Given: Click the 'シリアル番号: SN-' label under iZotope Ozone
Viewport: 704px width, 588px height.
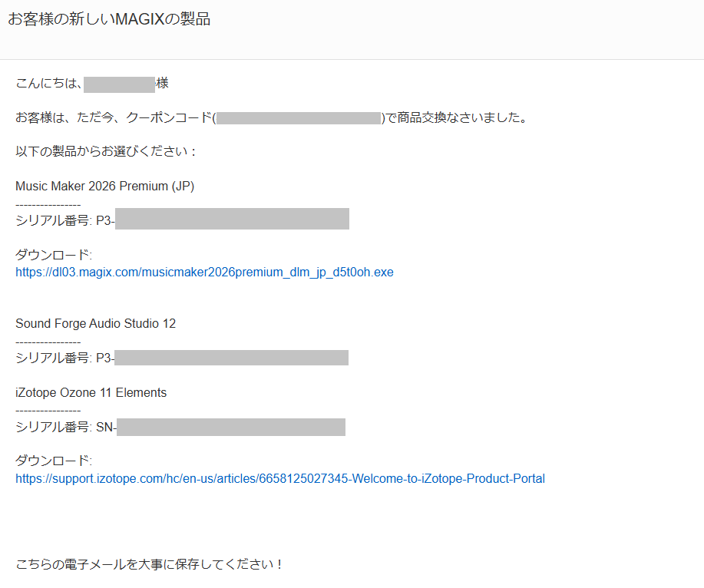Looking at the screenshot, I should click(66, 428).
